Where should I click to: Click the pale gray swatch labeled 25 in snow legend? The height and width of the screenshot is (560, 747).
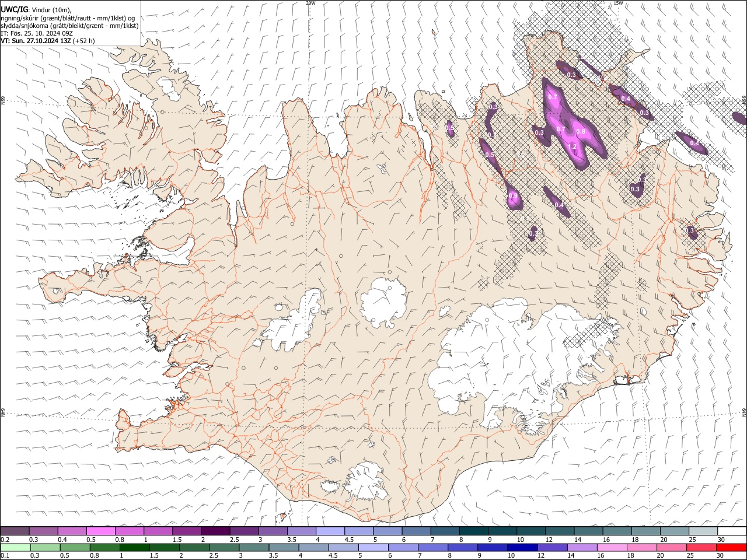703,531
